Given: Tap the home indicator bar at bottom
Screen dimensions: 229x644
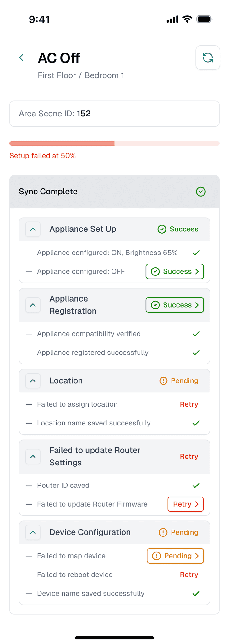Looking at the screenshot, I should (114, 638).
